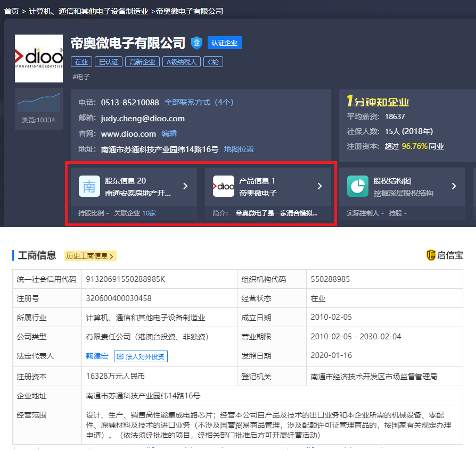This screenshot has width=476, height=450.
Task: Click the credit code 91320691550288985K
Action: [x=125, y=279]
